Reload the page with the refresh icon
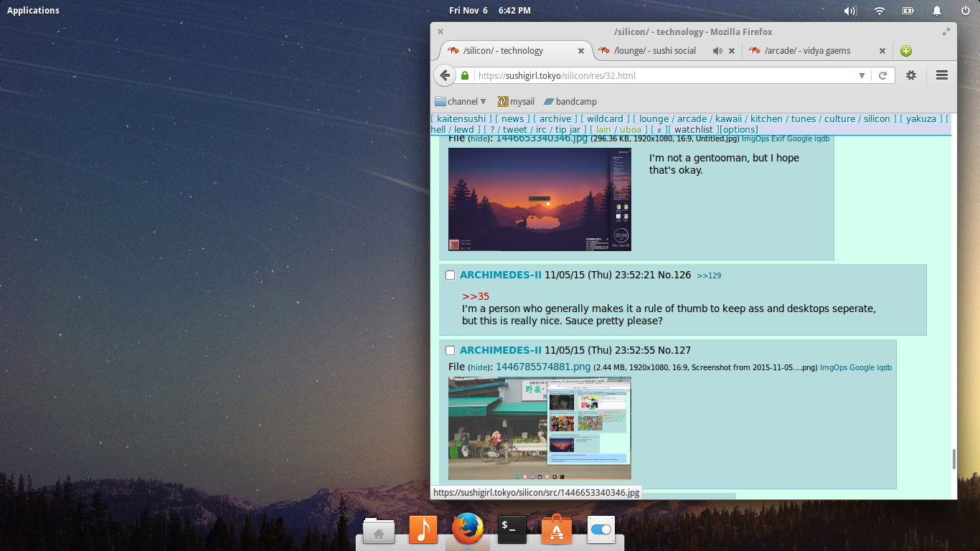 point(883,75)
